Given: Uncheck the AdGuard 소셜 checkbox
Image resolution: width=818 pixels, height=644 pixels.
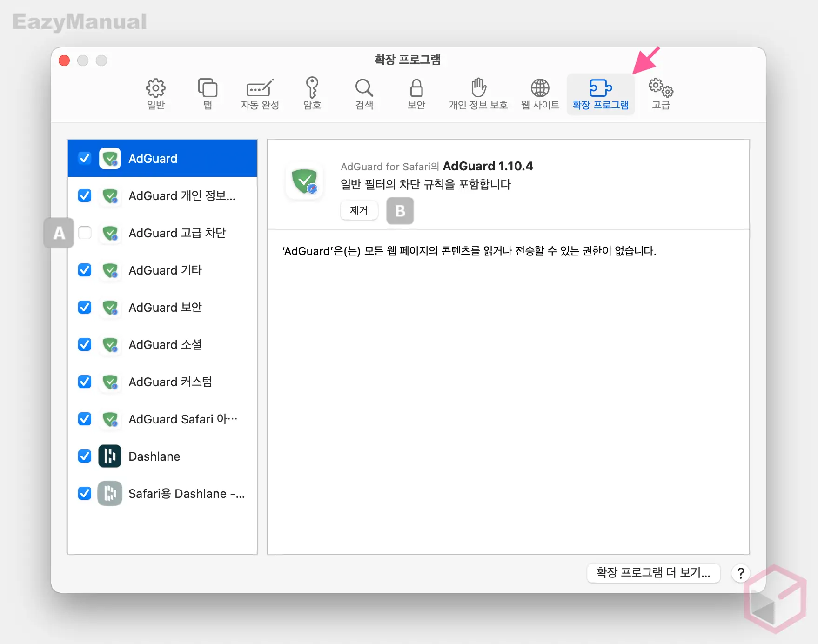Looking at the screenshot, I should click(85, 344).
